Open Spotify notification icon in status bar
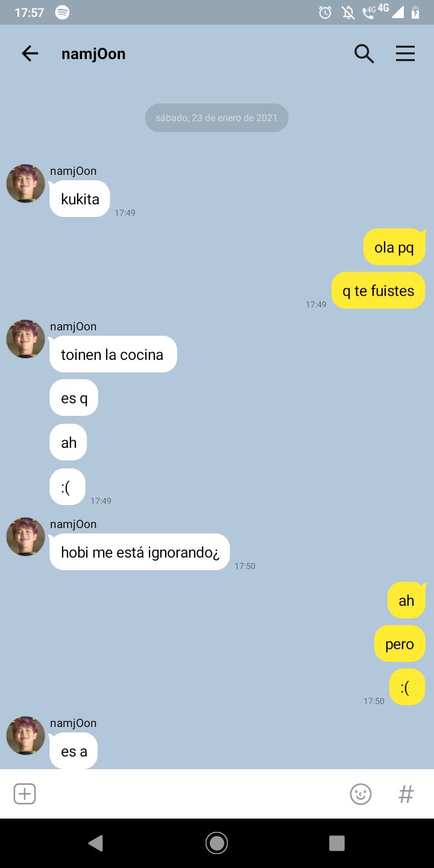 62,12
